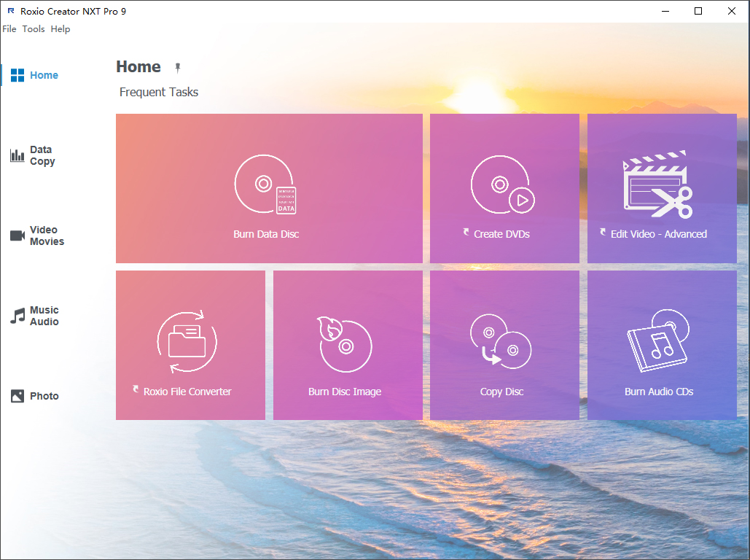Click the Edit Video - Advanced label
The image size is (750, 560).
pyautogui.click(x=659, y=234)
